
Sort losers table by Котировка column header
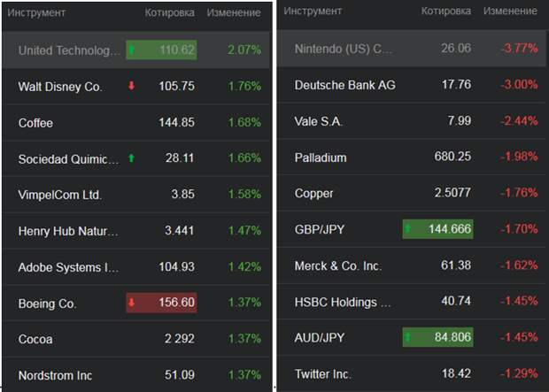[x=446, y=12]
